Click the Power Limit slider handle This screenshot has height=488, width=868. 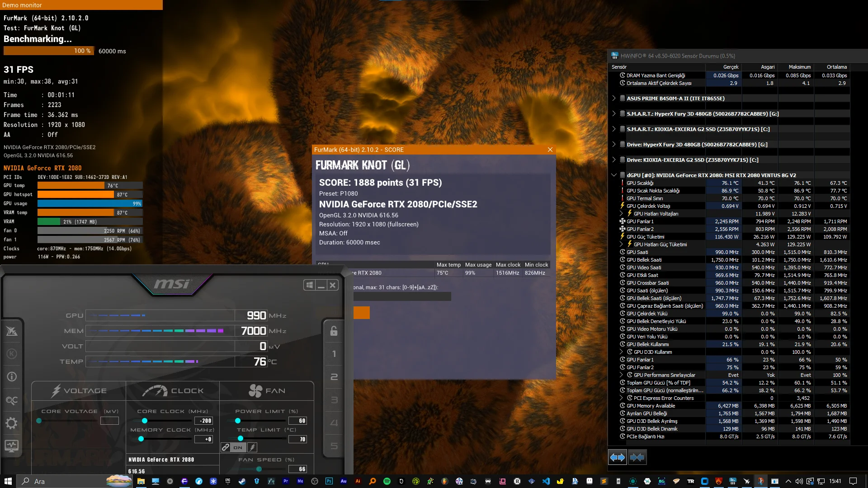238,421
